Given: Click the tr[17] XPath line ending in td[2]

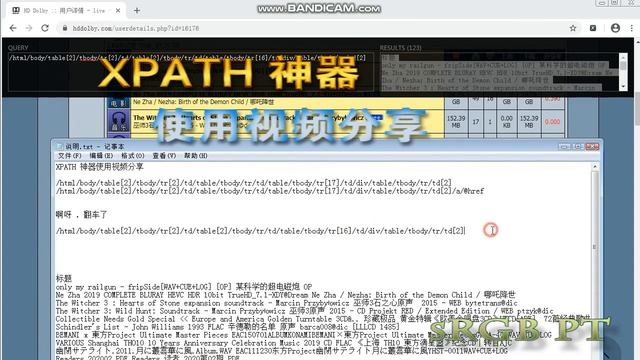Looking at the screenshot, I should (x=253, y=183).
